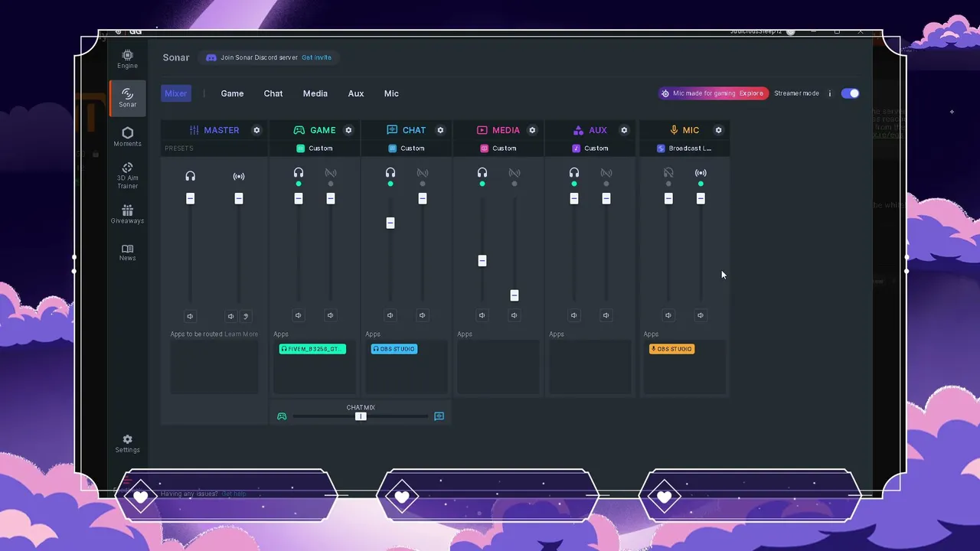The image size is (980, 551).
Task: Click the MEDIA stream volume handle
Action: pyautogui.click(x=514, y=295)
